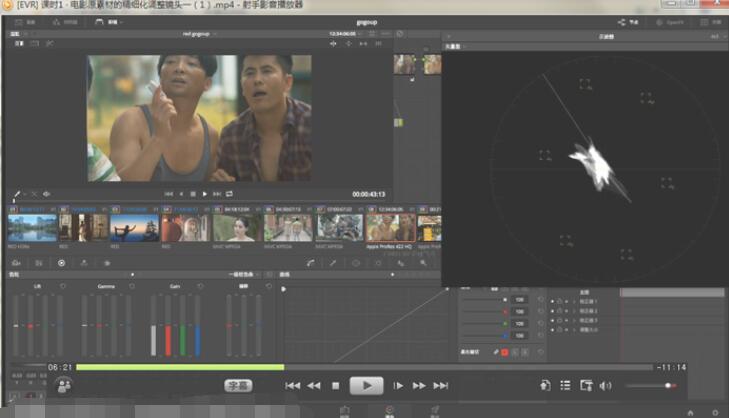The image size is (729, 418).
Task: Step forward one frame in the player
Action: (x=398, y=385)
